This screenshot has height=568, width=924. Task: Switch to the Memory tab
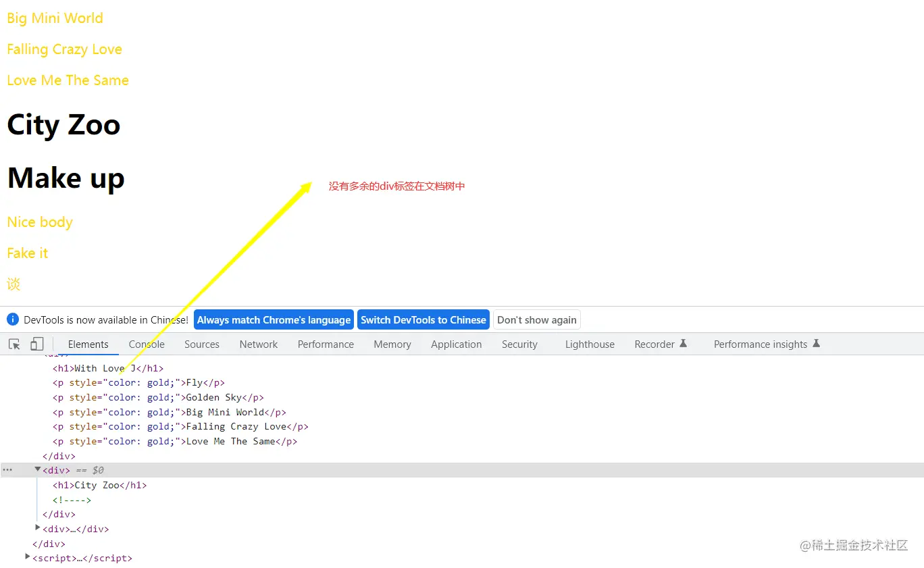[392, 344]
